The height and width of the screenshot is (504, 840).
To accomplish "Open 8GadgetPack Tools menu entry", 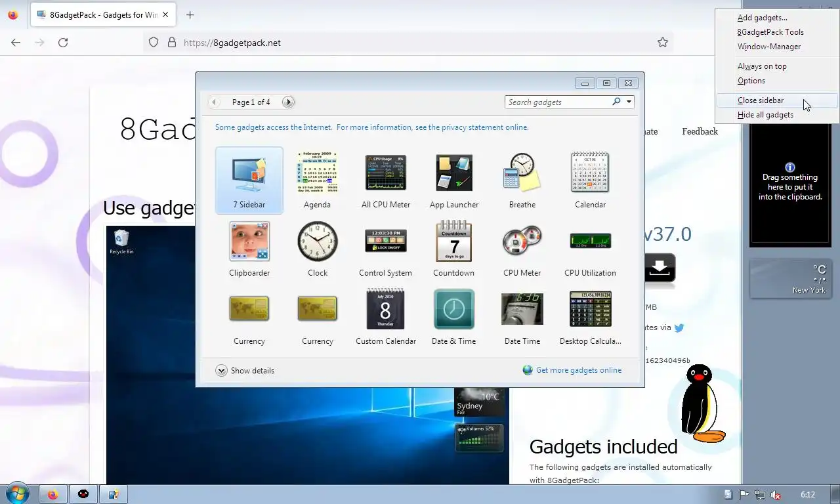I will click(x=777, y=32).
